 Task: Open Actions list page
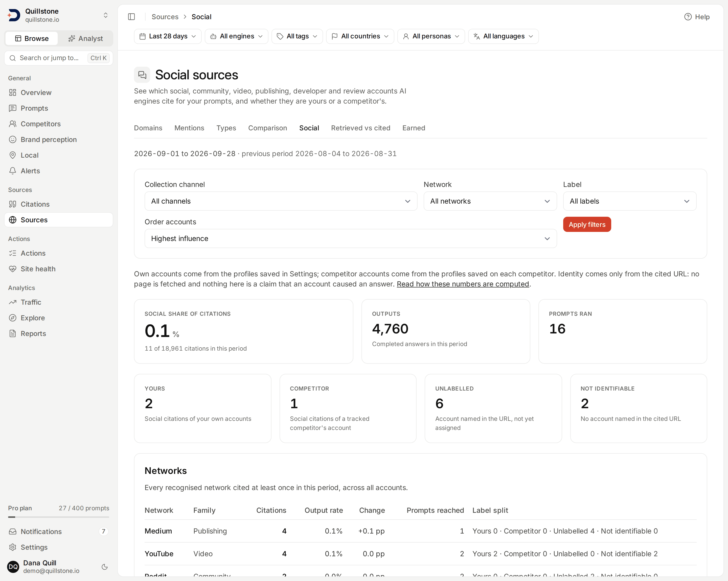tap(59, 253)
